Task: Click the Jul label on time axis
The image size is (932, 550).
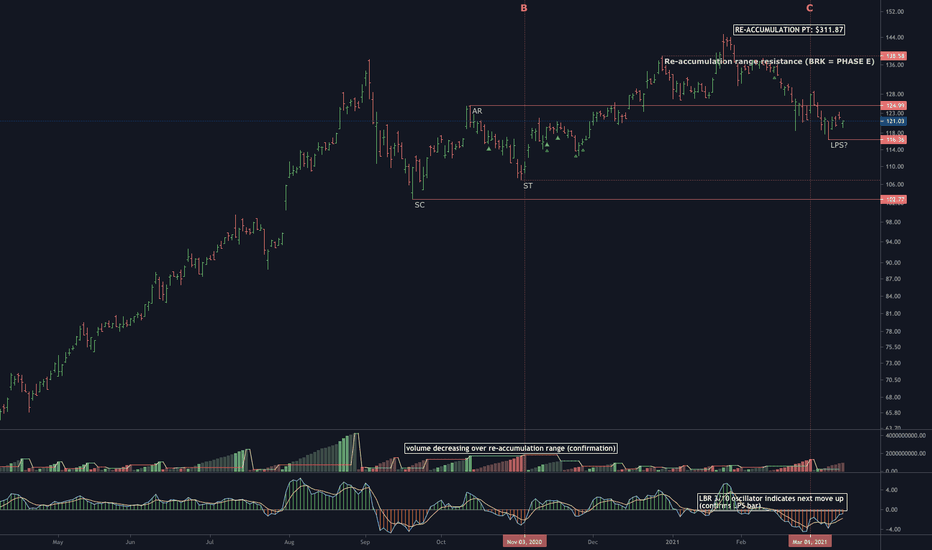Action: pos(209,542)
